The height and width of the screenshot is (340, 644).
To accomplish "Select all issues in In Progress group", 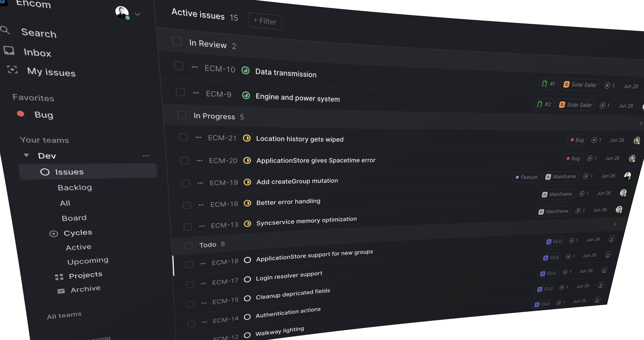I will (182, 115).
